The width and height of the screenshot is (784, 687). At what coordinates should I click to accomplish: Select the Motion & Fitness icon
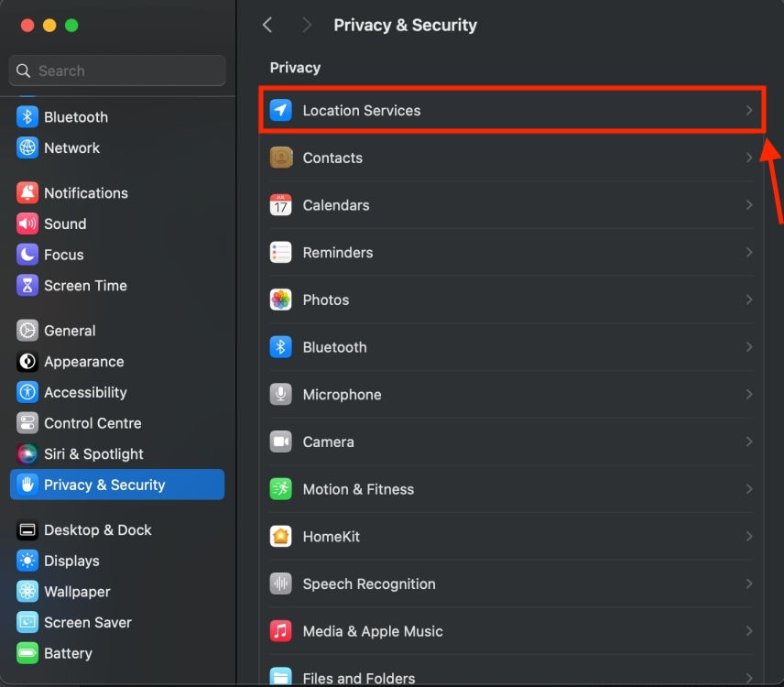281,489
